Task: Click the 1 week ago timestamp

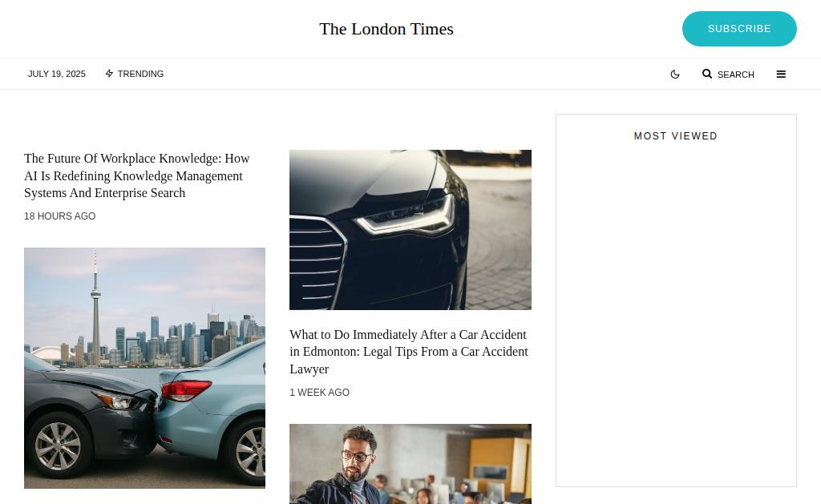Action: tap(319, 393)
